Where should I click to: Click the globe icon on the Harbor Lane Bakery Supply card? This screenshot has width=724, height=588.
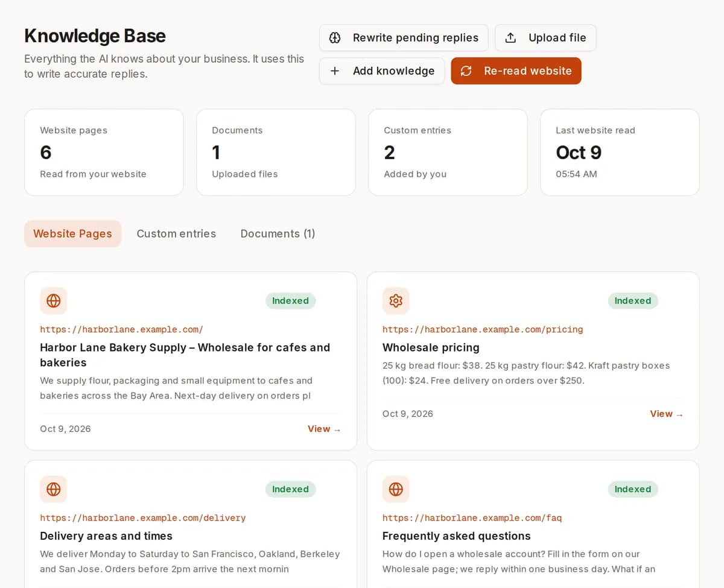pyautogui.click(x=53, y=301)
